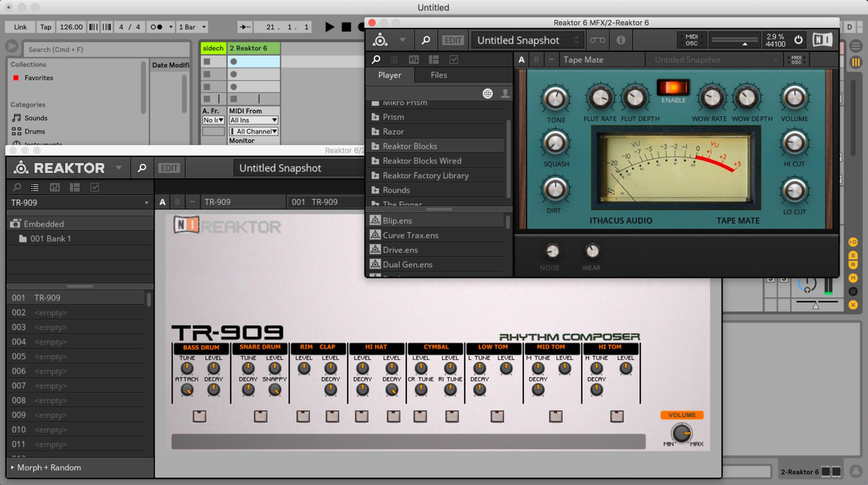Open the TR-909 ensemble selector dropdown

79,202
